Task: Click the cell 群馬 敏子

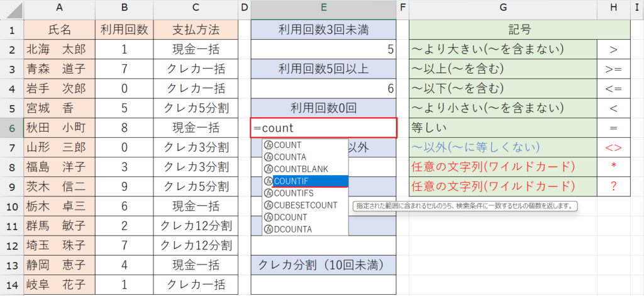Action: point(60,225)
